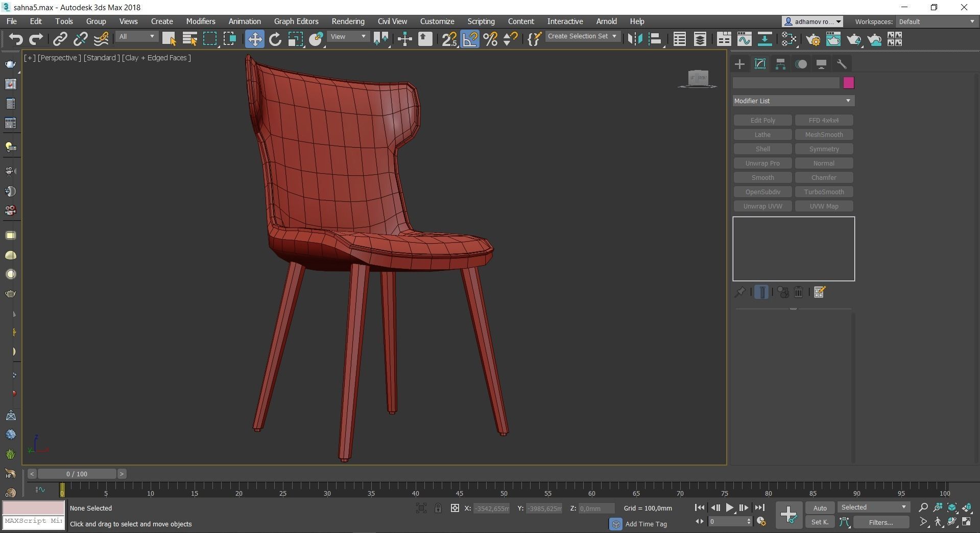Expand Create Selection Set dropdown
Image resolution: width=980 pixels, height=533 pixels.
[x=583, y=36]
